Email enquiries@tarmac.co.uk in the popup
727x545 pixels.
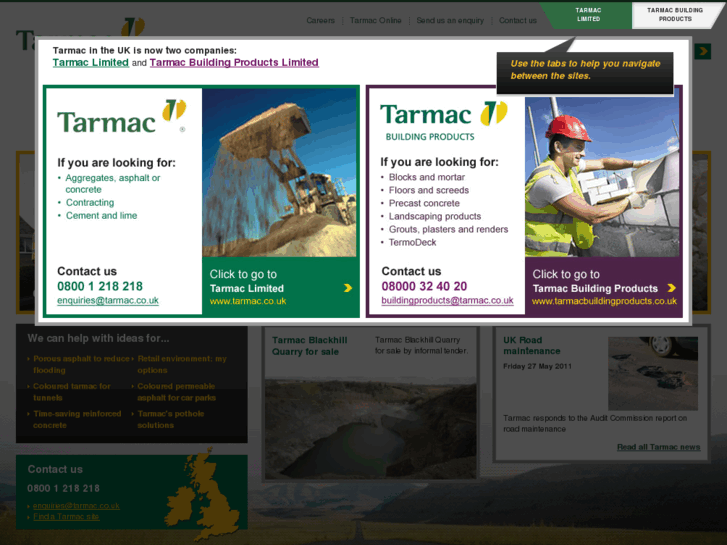pos(108,301)
